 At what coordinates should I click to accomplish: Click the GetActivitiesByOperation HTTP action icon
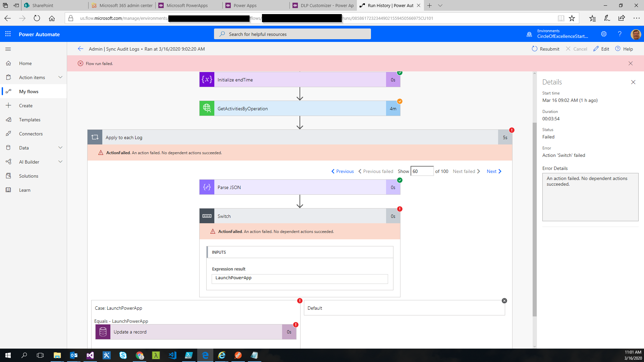(x=207, y=108)
